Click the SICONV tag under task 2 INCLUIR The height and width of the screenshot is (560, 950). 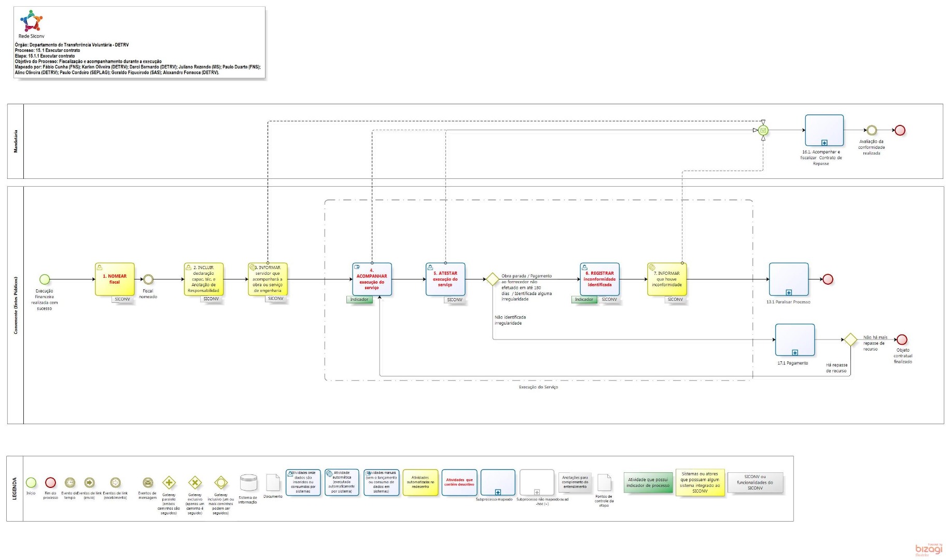pyautogui.click(x=212, y=299)
